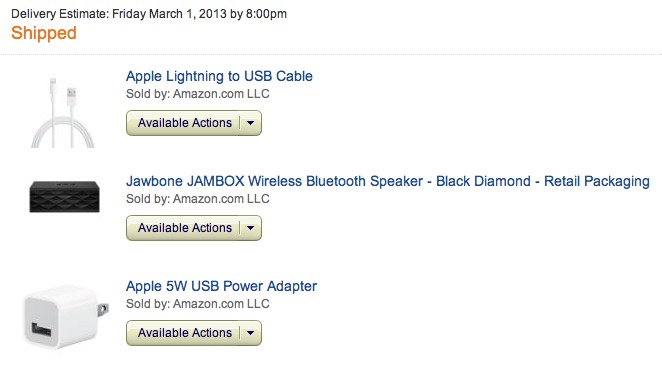Click the orange Shipped status text

coord(44,33)
